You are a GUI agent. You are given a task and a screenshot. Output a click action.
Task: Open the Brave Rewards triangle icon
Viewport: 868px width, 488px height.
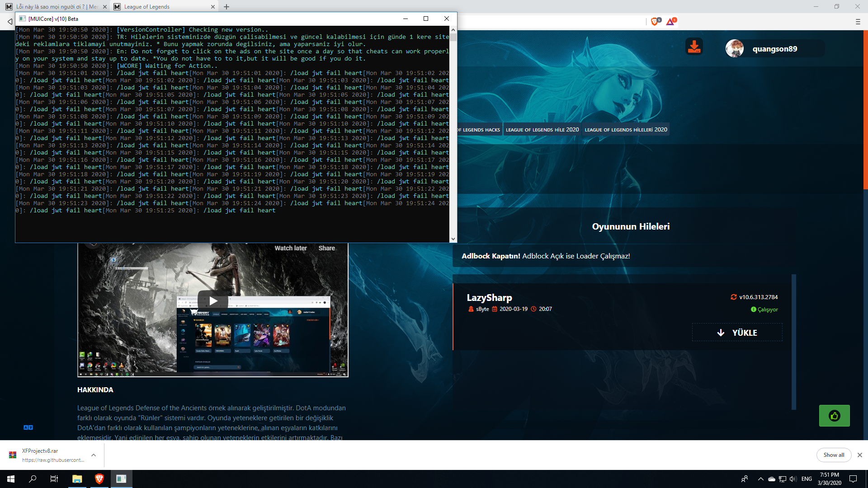pos(670,21)
